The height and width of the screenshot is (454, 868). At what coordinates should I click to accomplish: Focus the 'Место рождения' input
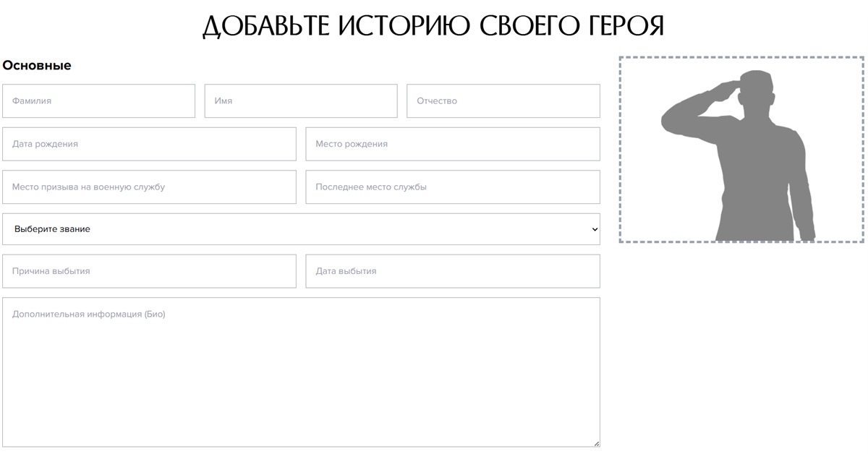[452, 144]
